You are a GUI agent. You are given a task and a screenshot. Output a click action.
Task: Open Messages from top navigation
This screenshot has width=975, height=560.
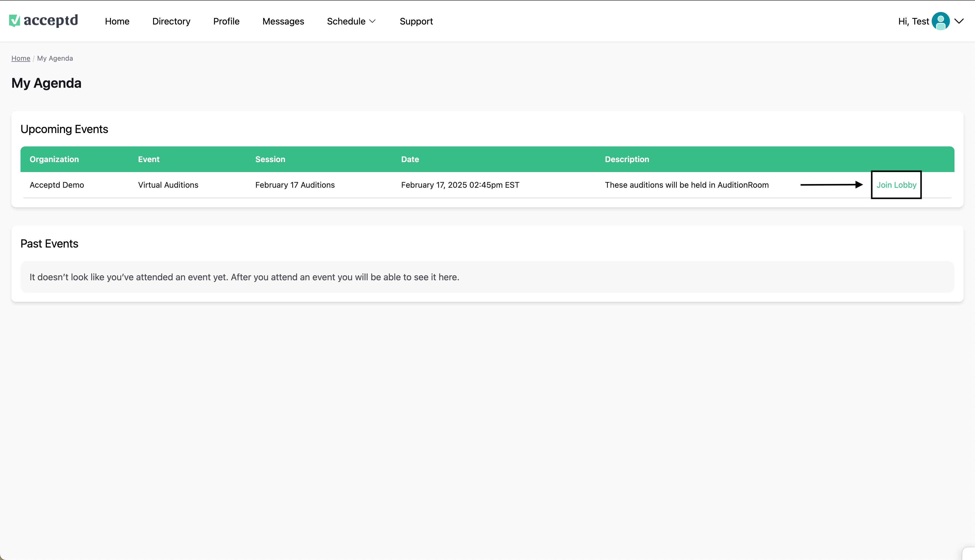pos(283,21)
